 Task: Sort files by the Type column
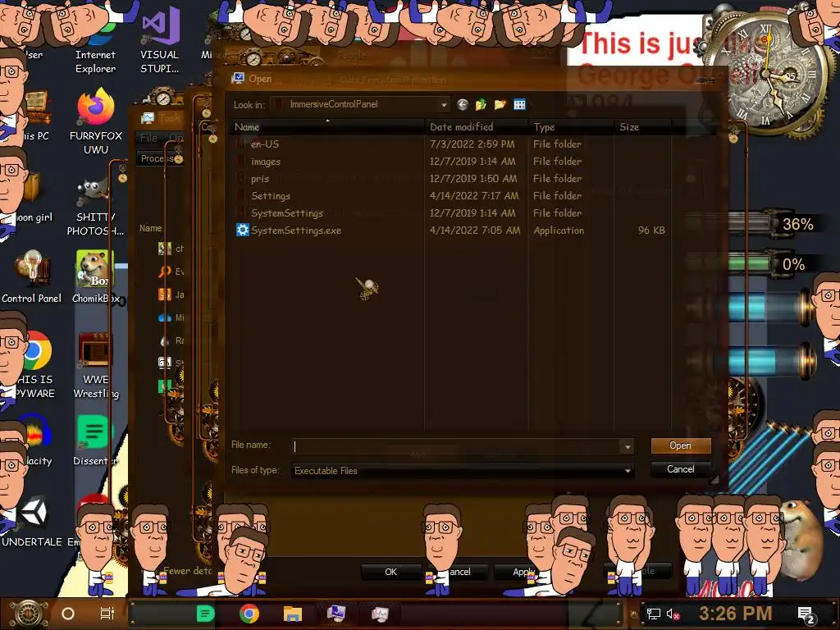pos(571,127)
